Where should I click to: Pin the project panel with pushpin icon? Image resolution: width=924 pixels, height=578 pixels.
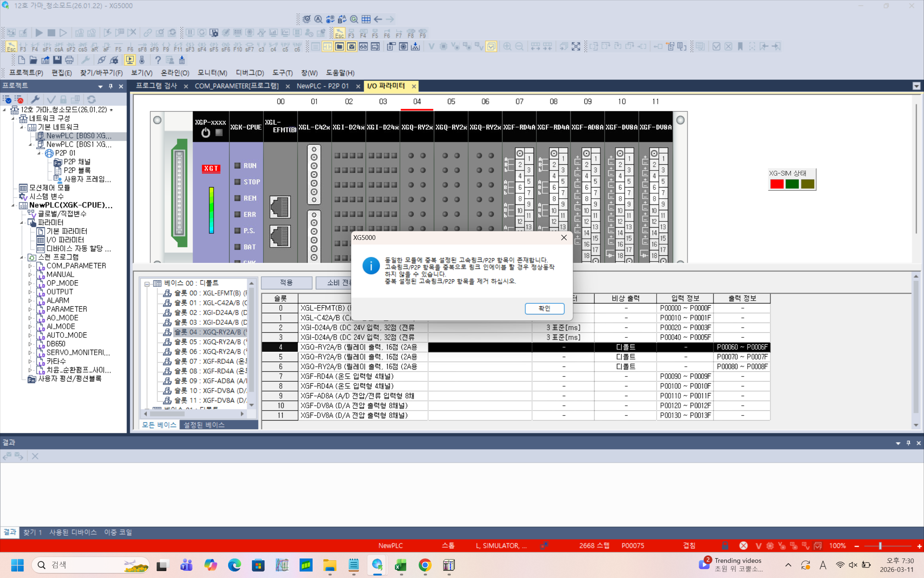[111, 86]
